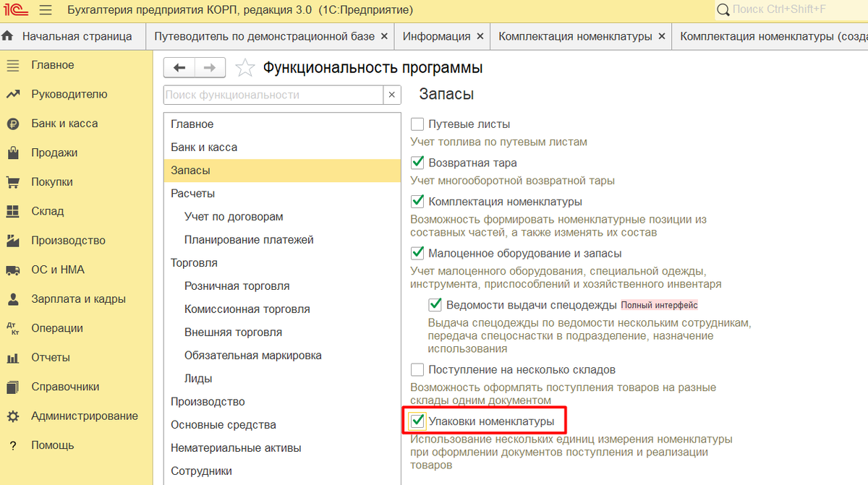Open the hamburger main menu

tap(46, 10)
